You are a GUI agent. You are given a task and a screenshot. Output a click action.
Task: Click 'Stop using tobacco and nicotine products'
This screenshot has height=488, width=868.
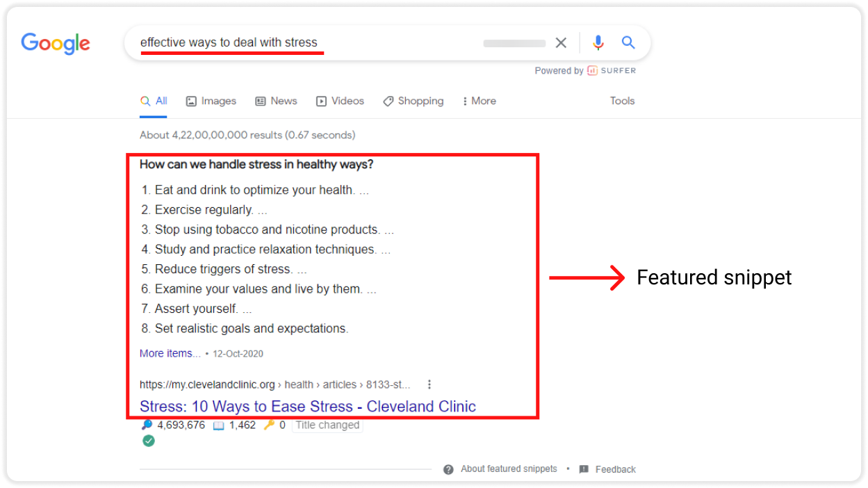(x=268, y=229)
